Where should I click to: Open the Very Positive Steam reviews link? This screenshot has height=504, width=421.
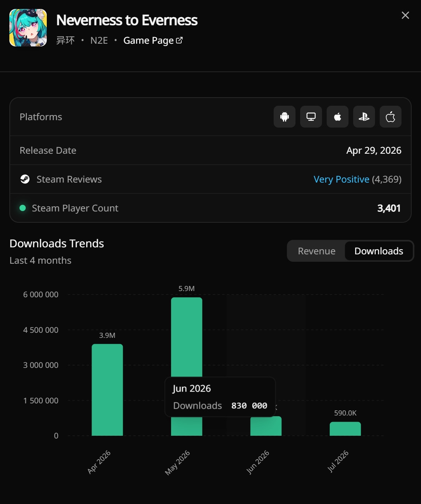tap(341, 179)
